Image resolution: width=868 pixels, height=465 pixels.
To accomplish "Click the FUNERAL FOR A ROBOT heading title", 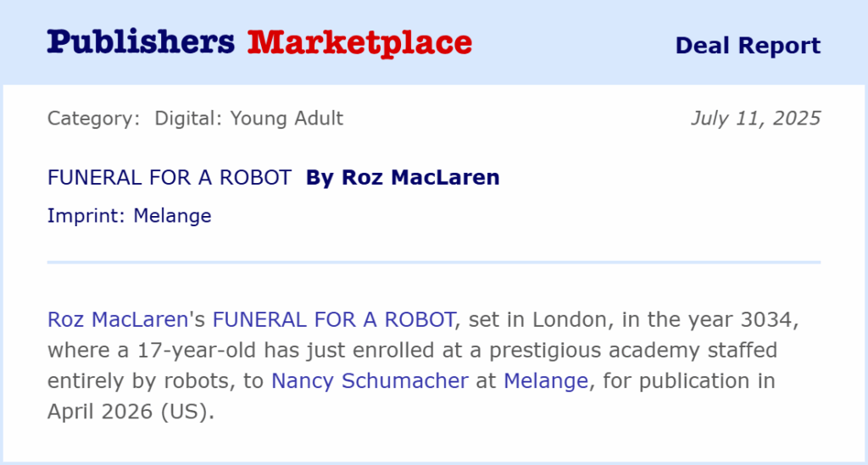I will pos(170,178).
